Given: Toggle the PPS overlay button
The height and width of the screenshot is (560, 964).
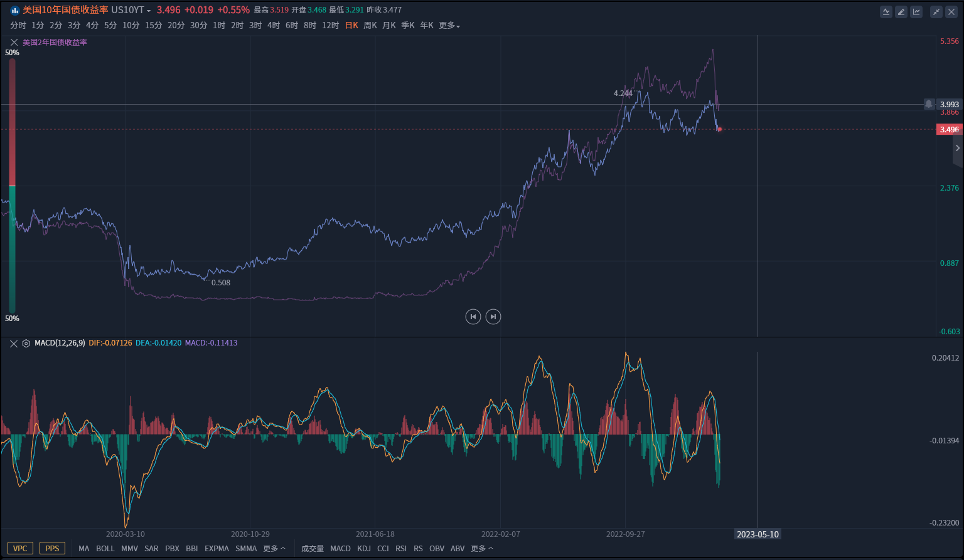Looking at the screenshot, I should 52,549.
